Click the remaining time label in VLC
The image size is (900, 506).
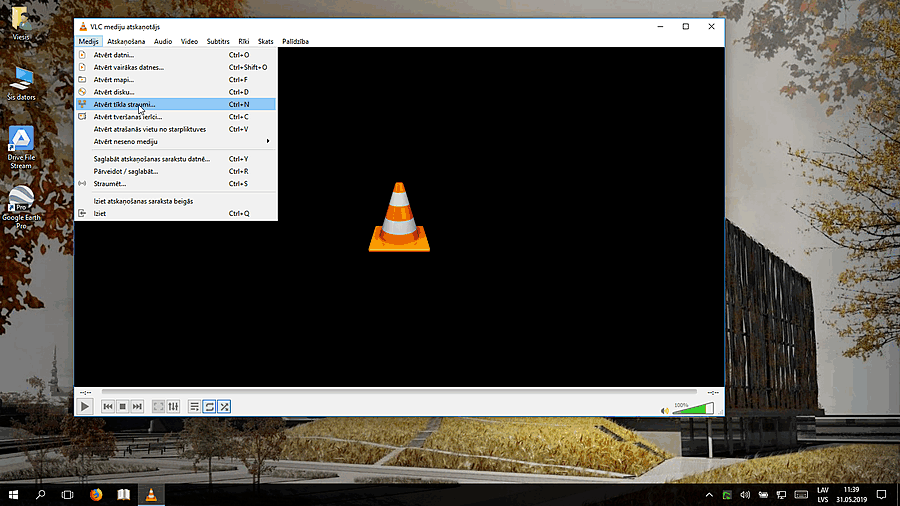click(713, 392)
